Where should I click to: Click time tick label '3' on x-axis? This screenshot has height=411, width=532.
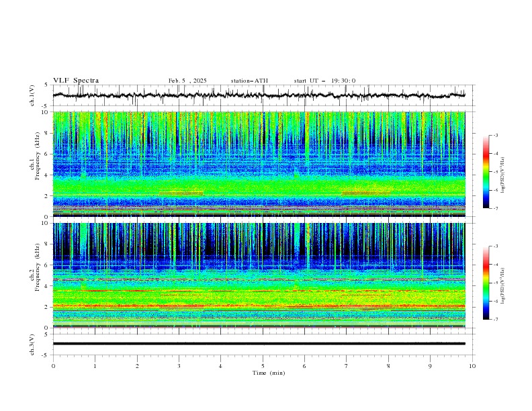tap(179, 366)
